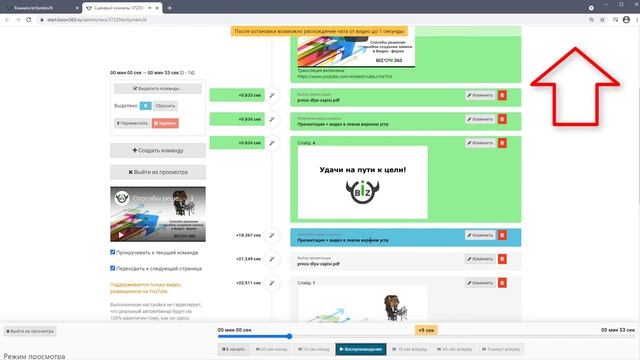The width and height of the screenshot is (640, 360).
Task: Click Изменить on the +21.249 сек command
Action: pyautogui.click(x=480, y=259)
